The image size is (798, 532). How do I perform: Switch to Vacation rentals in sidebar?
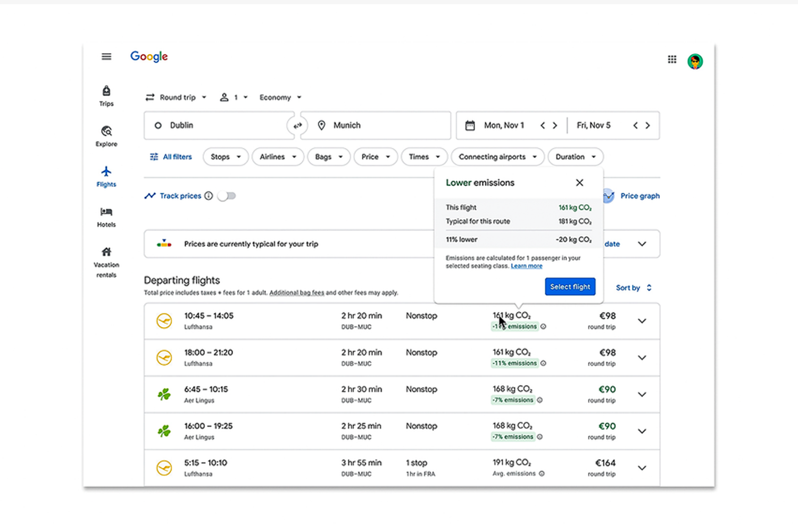point(106,261)
